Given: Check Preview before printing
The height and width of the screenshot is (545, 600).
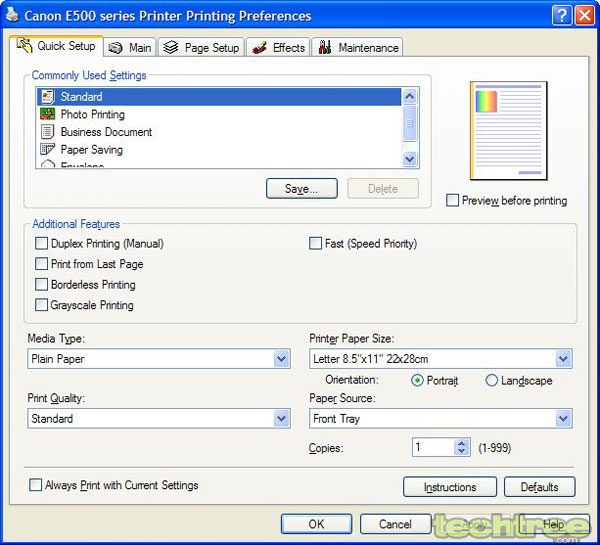Looking at the screenshot, I should 452,200.
